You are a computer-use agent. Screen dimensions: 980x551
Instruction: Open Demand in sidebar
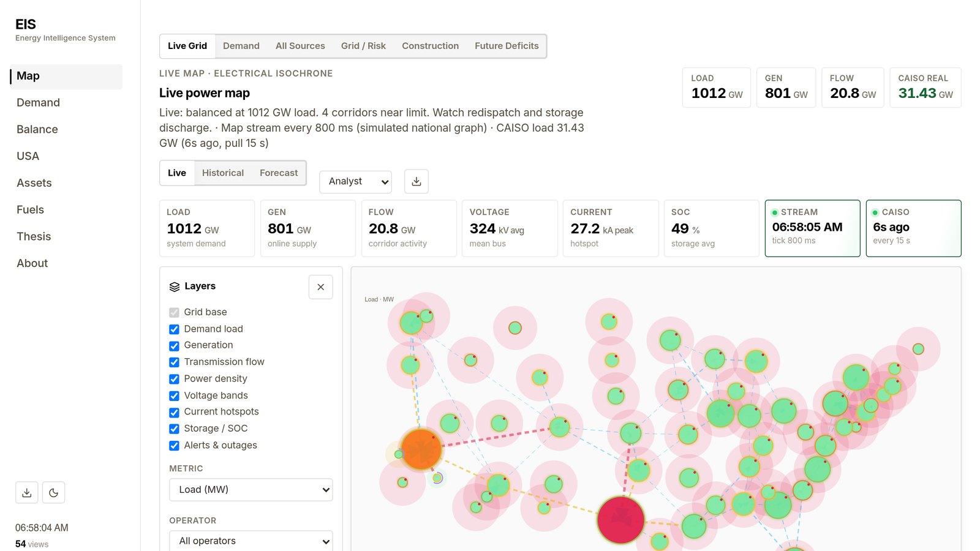click(66, 103)
